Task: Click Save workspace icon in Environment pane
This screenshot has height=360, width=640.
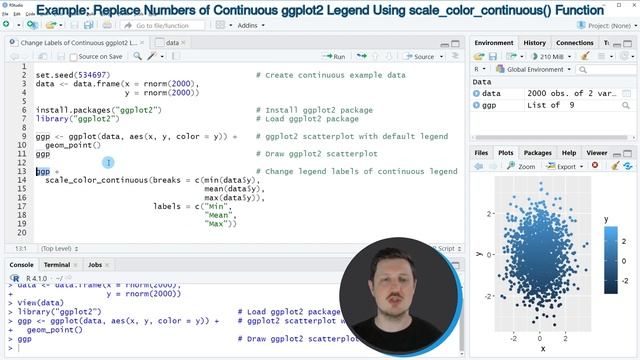Action: coord(493,56)
